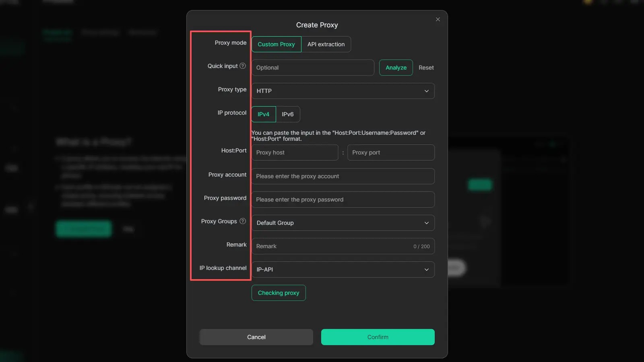This screenshot has width=644, height=362.
Task: Cancel the proxy creation
Action: (x=256, y=337)
